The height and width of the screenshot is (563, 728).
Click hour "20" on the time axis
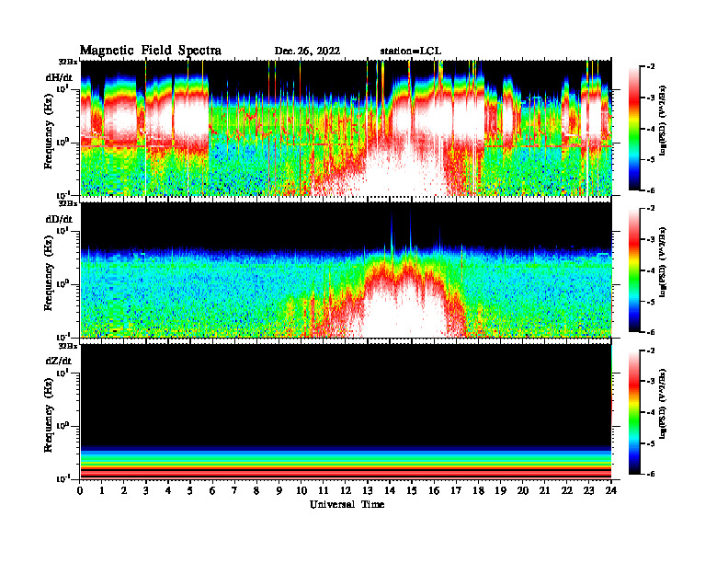[522, 490]
